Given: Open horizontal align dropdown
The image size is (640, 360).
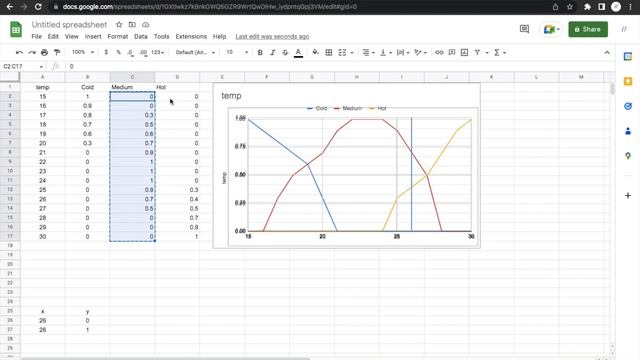Looking at the screenshot, I should (x=368, y=52).
